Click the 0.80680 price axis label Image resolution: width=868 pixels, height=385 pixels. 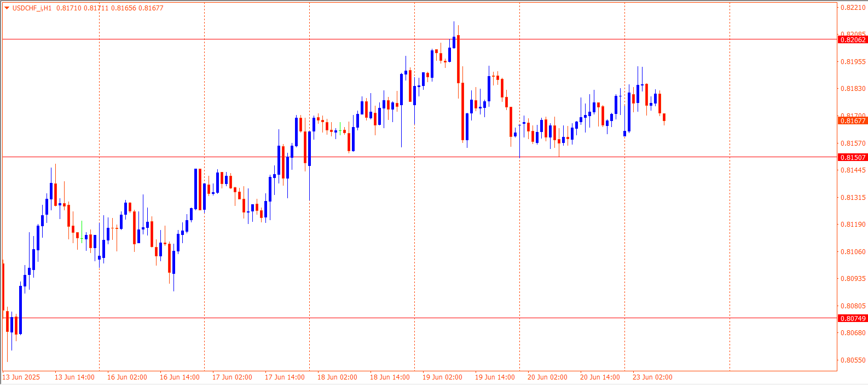[x=853, y=333]
